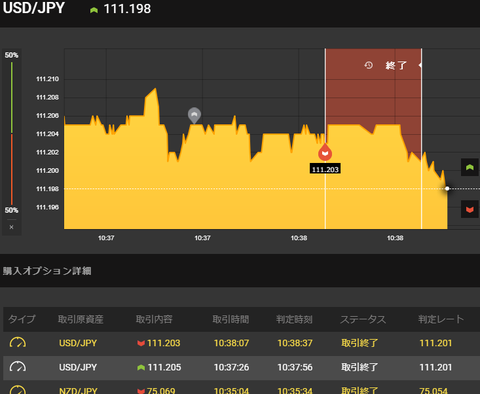
Task: Click the current rate 111.198 in header
Action: tap(127, 9)
